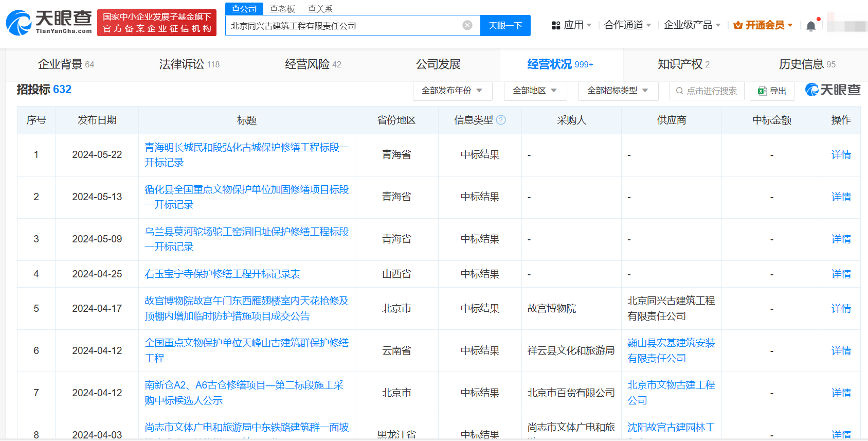
Task: Expand the 应用 dropdown
Action: point(572,25)
